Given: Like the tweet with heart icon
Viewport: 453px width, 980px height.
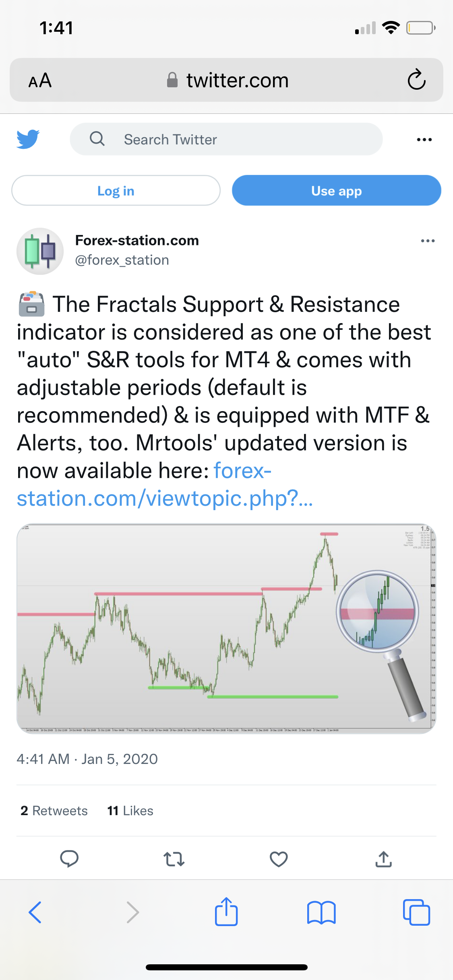Looking at the screenshot, I should pos(279,859).
